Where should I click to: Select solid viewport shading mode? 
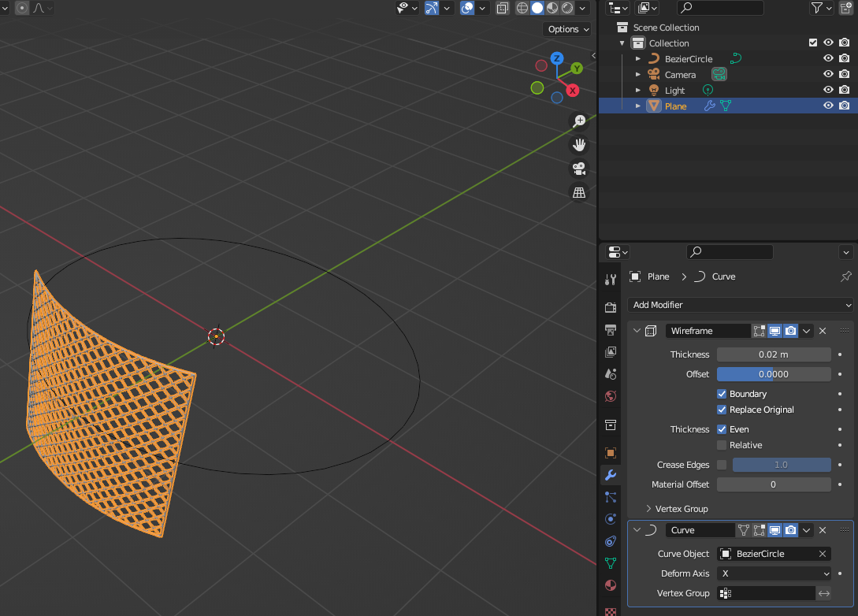point(537,8)
